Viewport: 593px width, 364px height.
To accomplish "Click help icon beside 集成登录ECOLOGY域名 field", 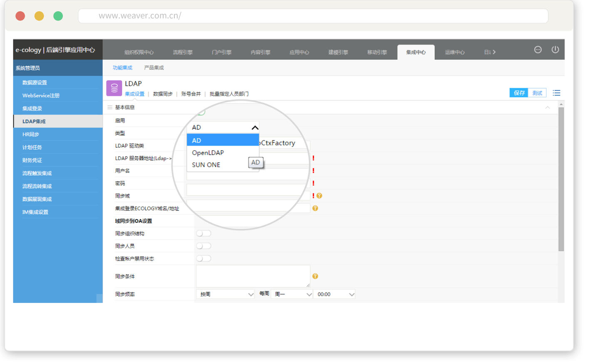I will 315,208.
